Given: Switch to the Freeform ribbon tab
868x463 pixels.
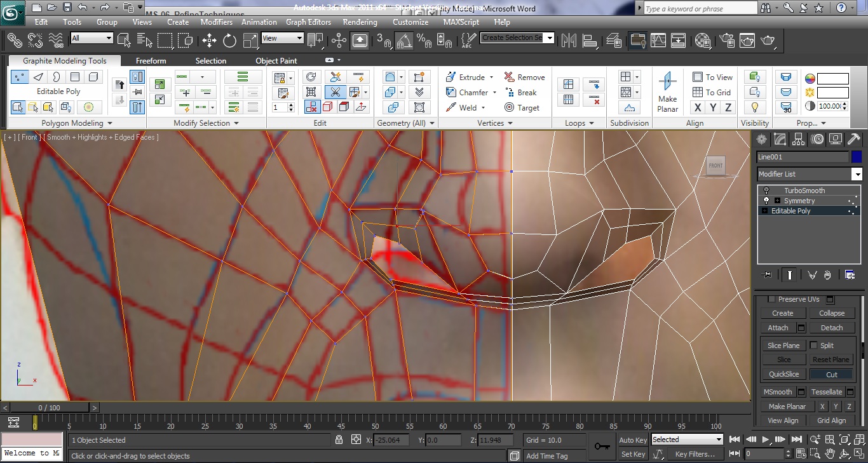Looking at the screenshot, I should point(151,61).
